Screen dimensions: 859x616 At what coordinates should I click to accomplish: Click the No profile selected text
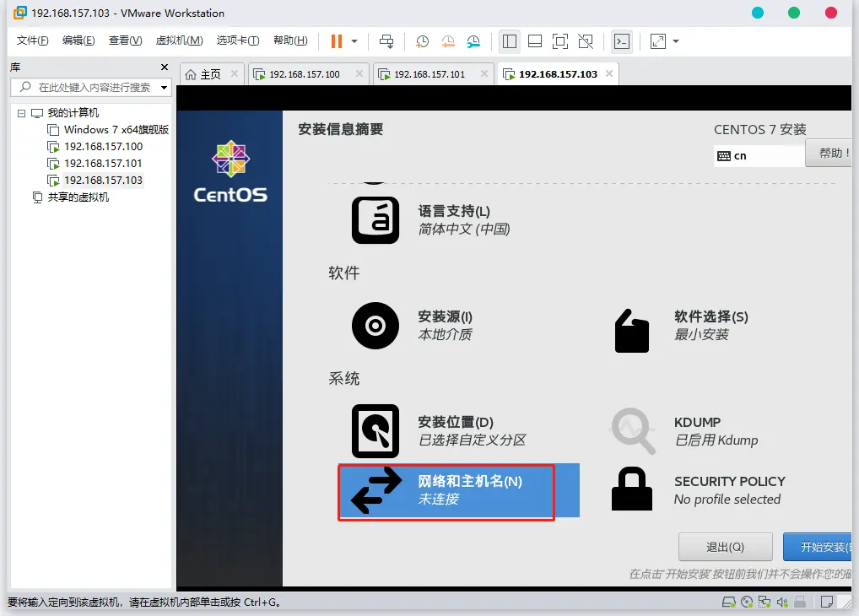tap(727, 500)
